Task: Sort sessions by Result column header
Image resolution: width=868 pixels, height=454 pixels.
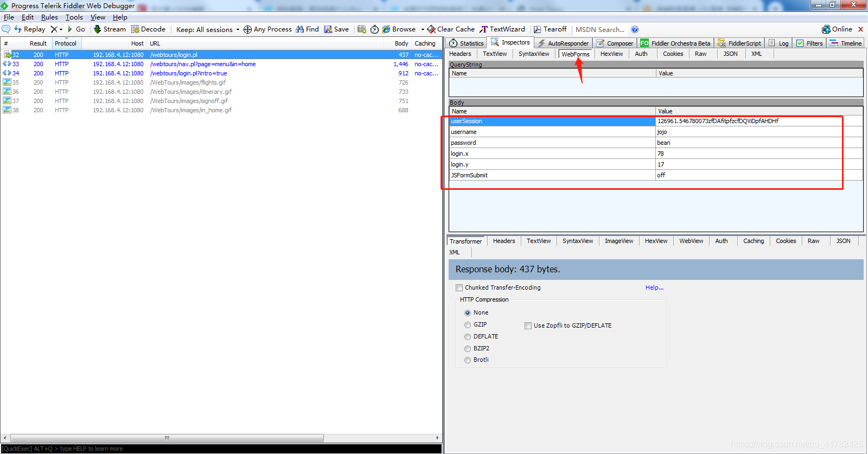Action: [x=38, y=43]
